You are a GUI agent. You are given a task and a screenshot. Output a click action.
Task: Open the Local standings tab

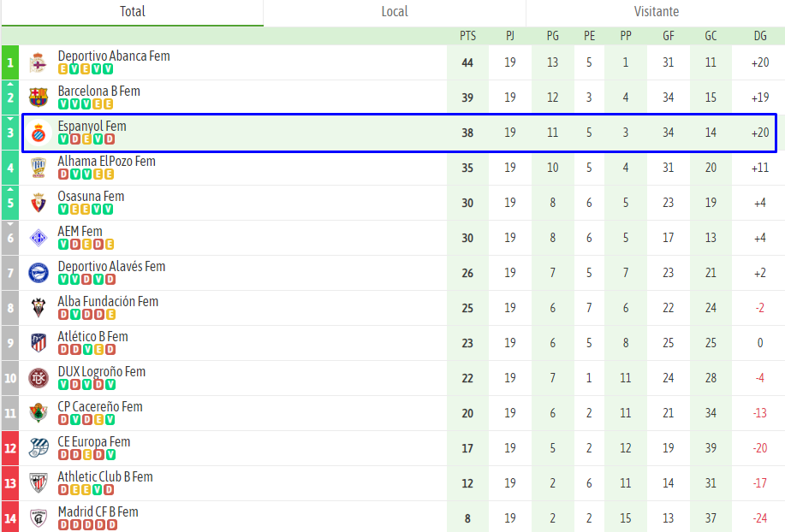coord(395,12)
